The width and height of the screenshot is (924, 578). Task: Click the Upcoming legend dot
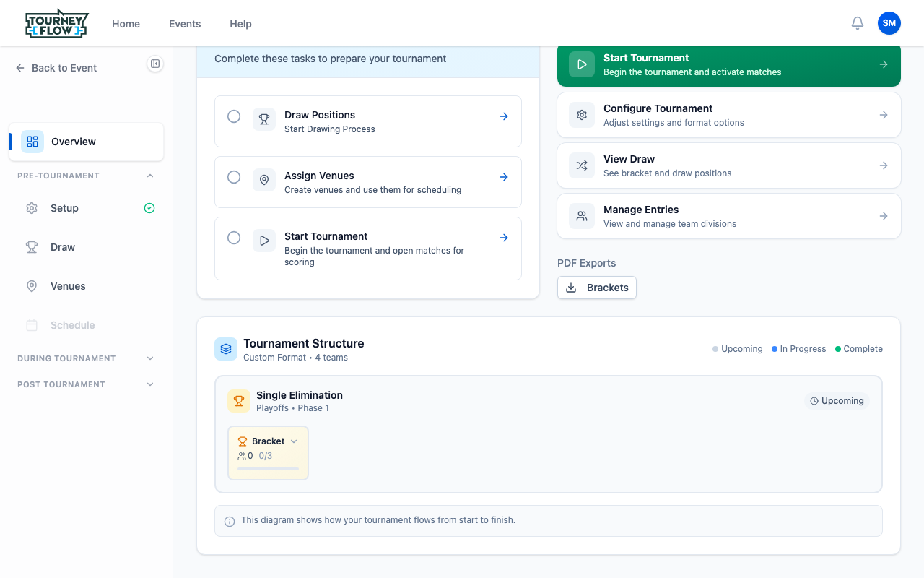coord(715,349)
